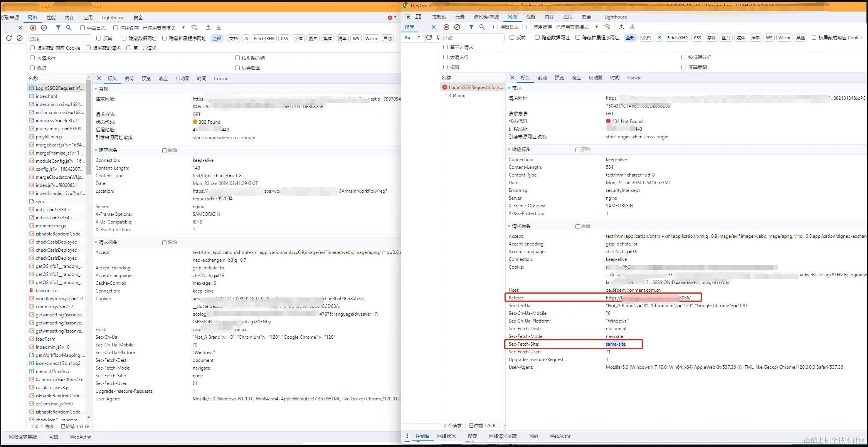Toggle device toolbar icon in right DevTools
The image size is (868, 447).
pos(418,17)
